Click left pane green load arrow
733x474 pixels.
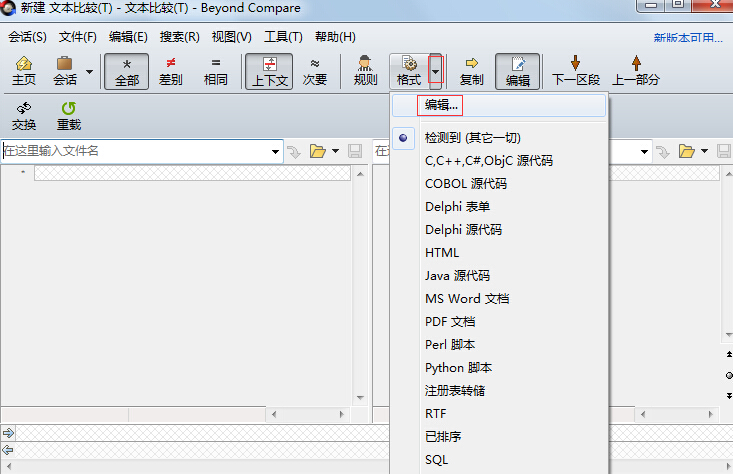294,151
